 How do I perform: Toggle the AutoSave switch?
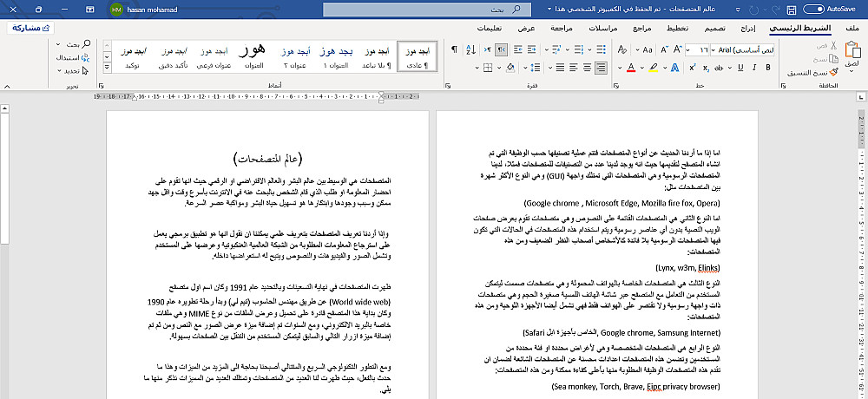point(814,10)
